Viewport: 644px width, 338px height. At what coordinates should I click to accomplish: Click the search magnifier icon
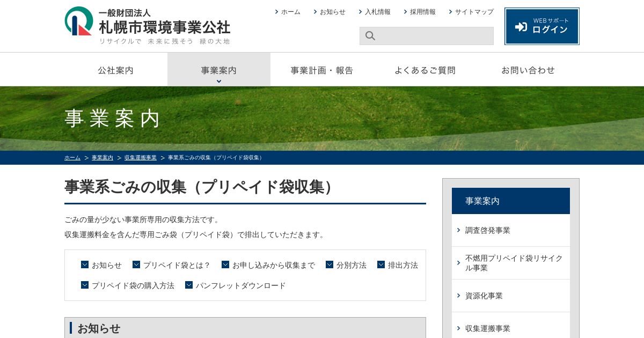pos(370,36)
